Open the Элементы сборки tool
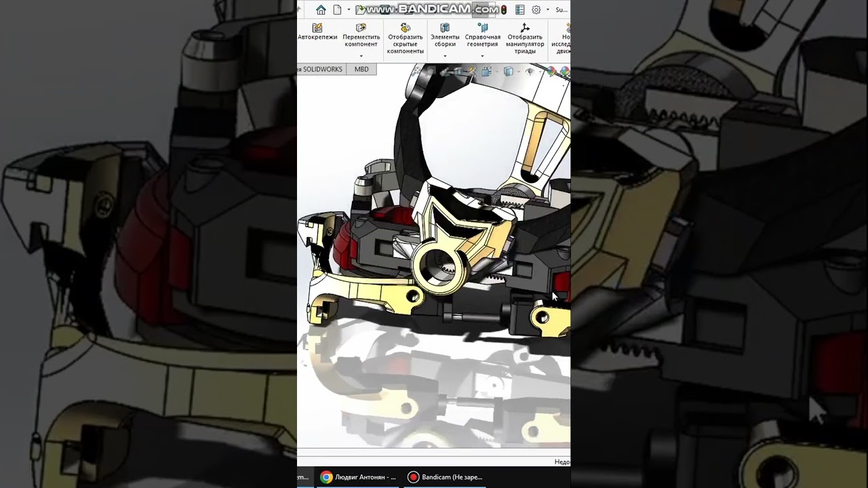Viewport: 868px width, 488px height. (x=445, y=35)
